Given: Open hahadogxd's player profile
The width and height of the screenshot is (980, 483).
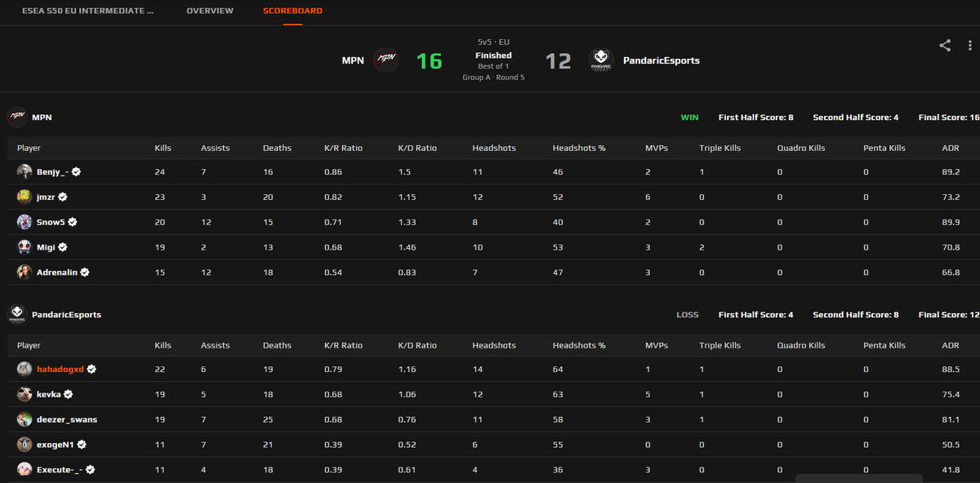Looking at the screenshot, I should tap(61, 369).
